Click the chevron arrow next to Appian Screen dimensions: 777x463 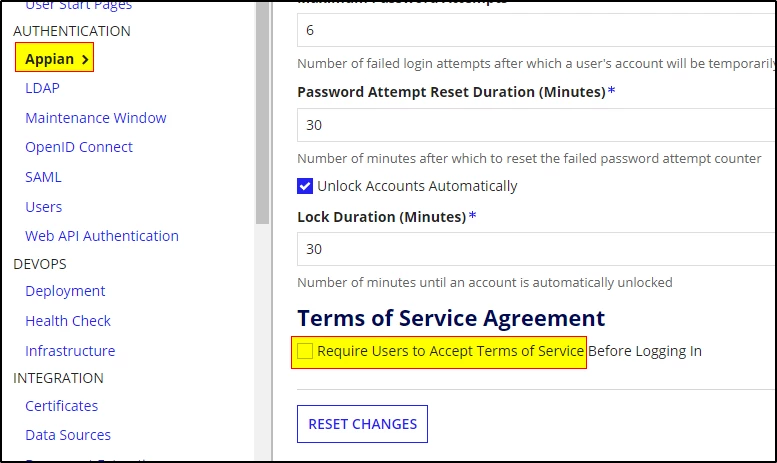(x=85, y=59)
